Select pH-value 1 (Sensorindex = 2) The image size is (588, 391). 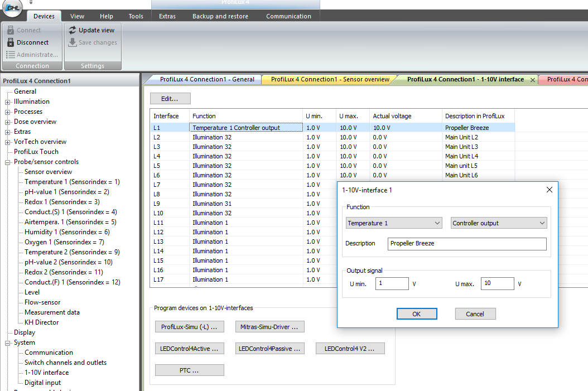(x=67, y=192)
